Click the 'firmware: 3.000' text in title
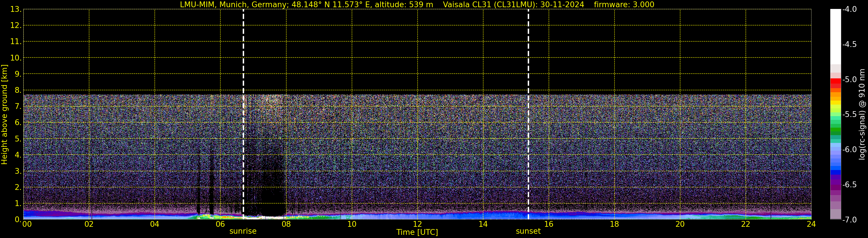This screenshot has width=868, height=238. [x=624, y=5]
